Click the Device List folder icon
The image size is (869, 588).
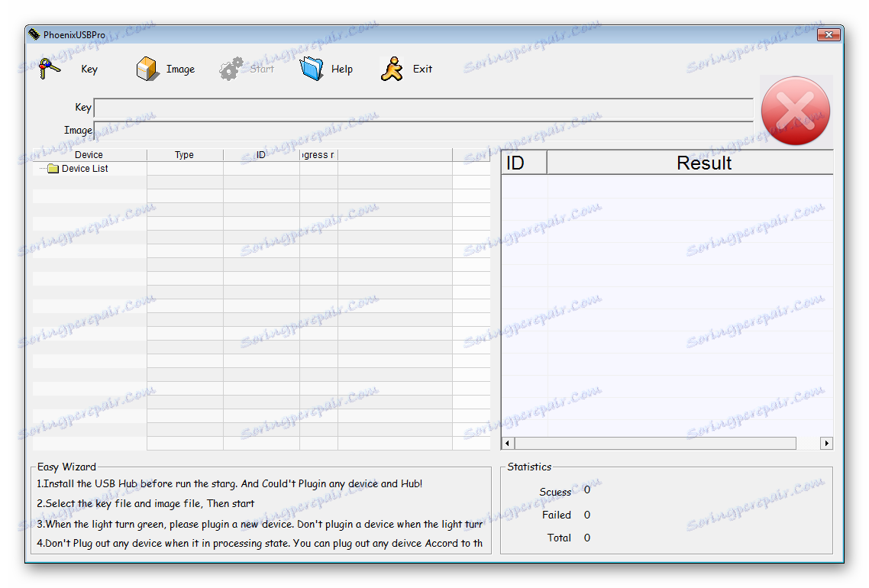[x=53, y=169]
